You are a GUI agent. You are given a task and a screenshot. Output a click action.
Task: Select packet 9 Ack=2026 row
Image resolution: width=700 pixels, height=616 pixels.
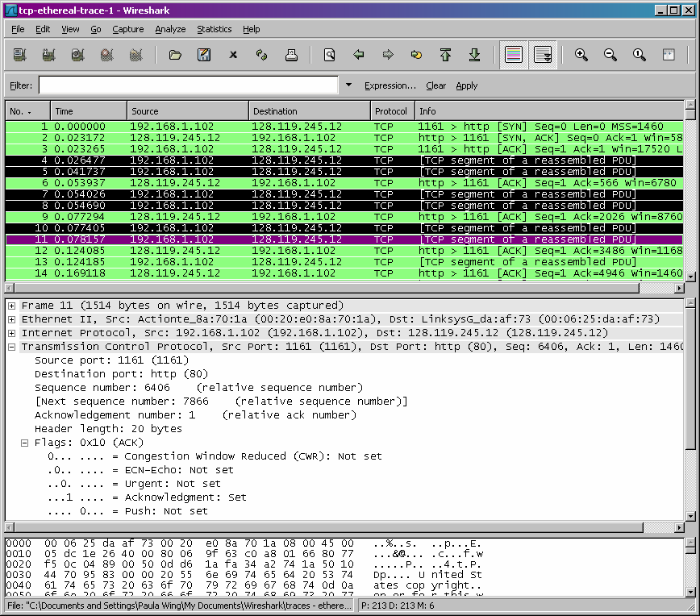click(344, 217)
